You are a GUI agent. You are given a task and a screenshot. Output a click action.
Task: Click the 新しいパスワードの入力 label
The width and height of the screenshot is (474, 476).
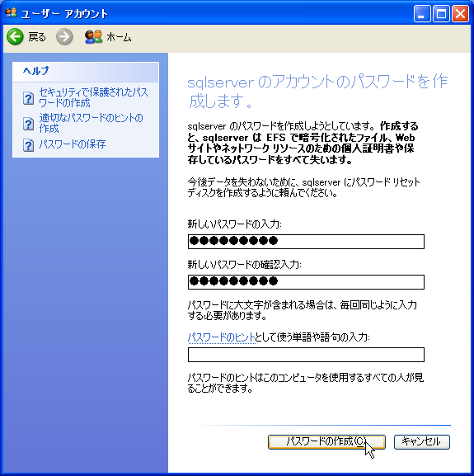(234, 224)
